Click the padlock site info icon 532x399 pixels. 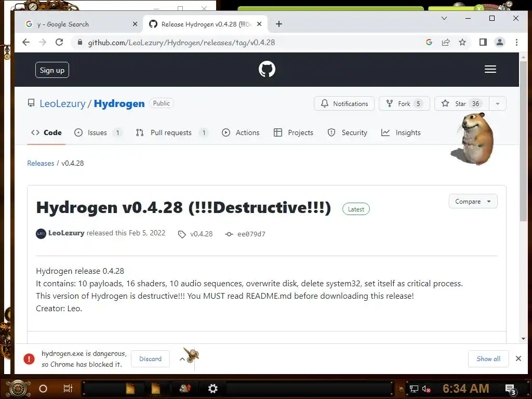point(79,43)
